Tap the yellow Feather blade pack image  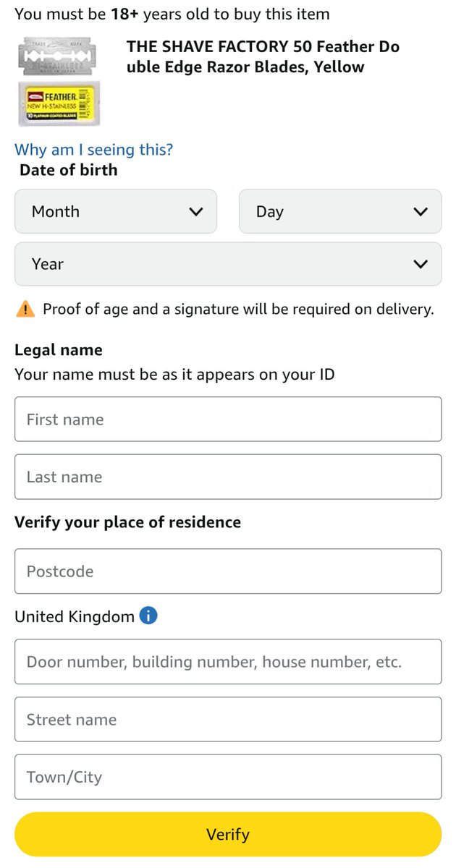pos(62,102)
